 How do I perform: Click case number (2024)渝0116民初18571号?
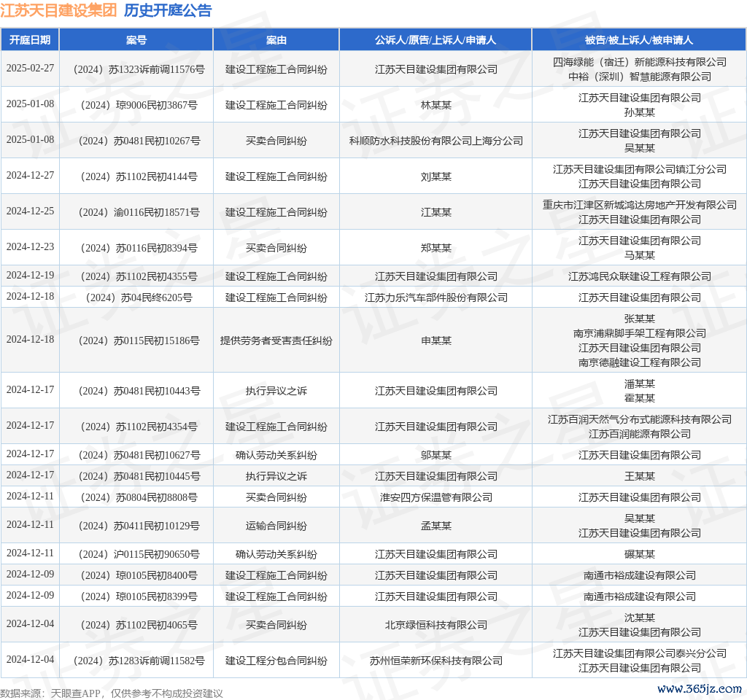click(139, 212)
